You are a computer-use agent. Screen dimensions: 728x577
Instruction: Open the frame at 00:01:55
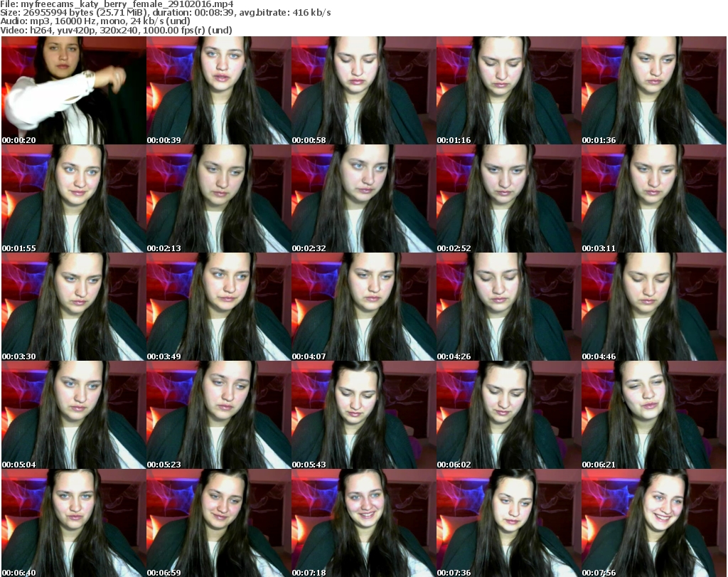click(x=74, y=198)
